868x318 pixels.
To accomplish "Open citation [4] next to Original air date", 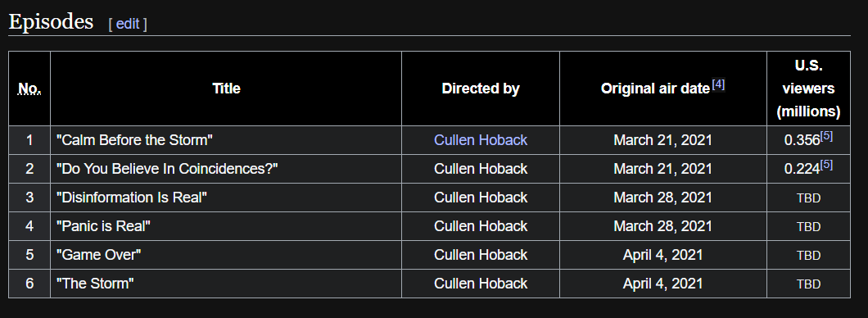I will (718, 84).
